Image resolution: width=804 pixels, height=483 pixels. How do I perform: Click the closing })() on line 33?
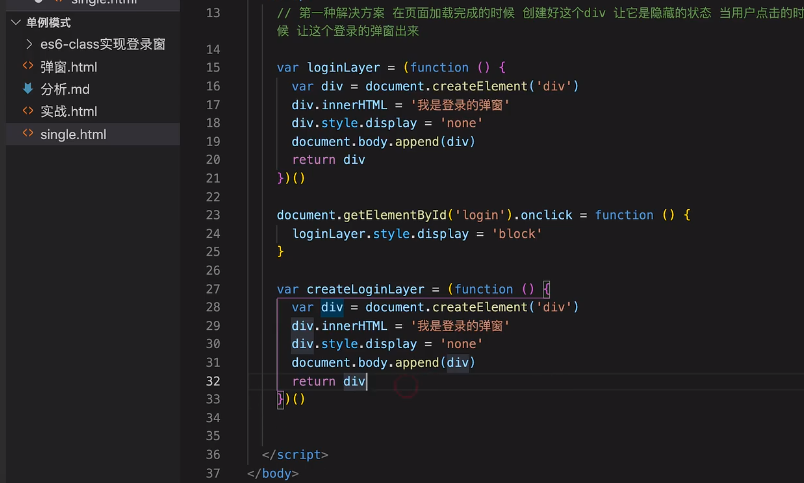tap(291, 399)
